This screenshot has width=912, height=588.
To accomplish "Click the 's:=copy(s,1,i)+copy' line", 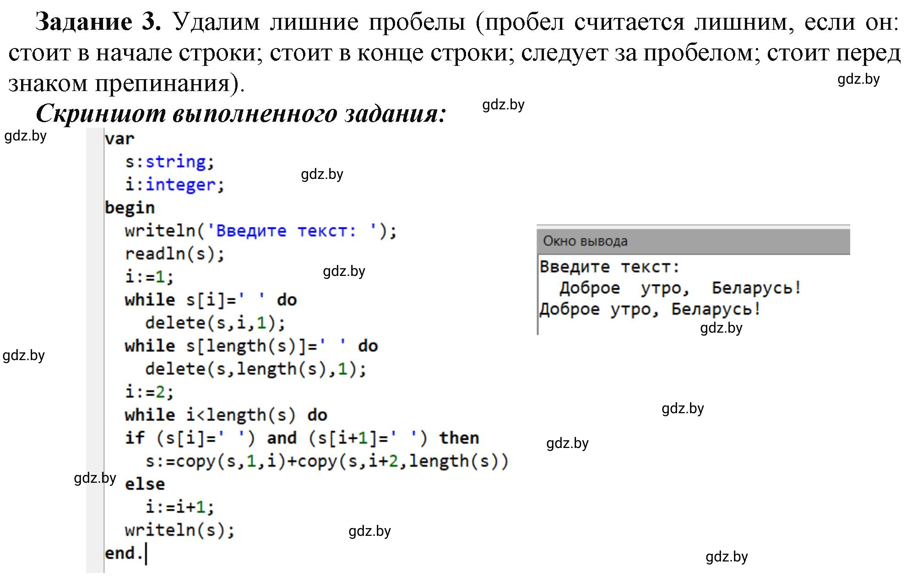I will [327, 461].
